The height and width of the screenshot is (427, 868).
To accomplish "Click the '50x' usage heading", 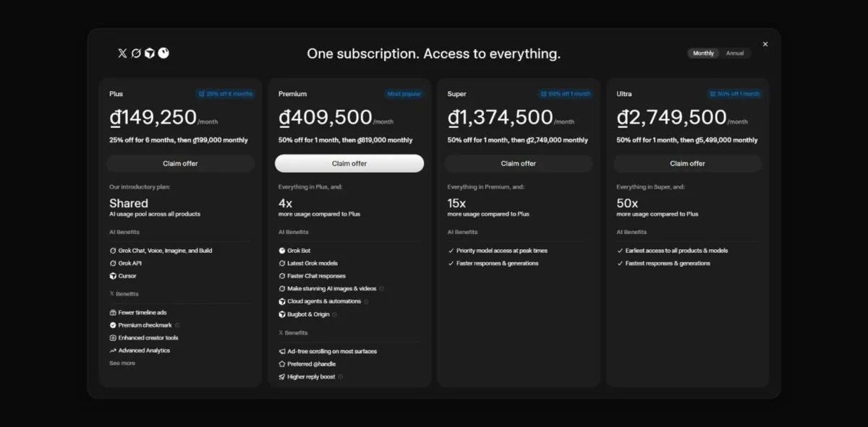I will point(626,204).
